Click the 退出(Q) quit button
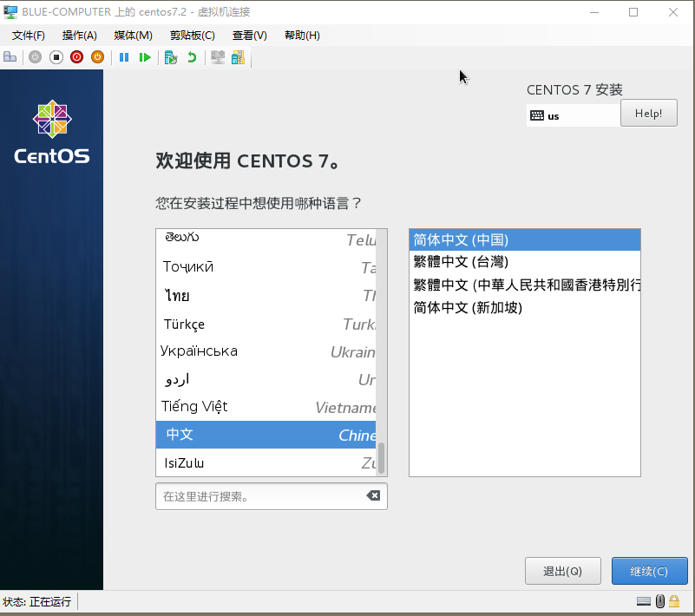Screen dimensions: 695x616 (562, 571)
